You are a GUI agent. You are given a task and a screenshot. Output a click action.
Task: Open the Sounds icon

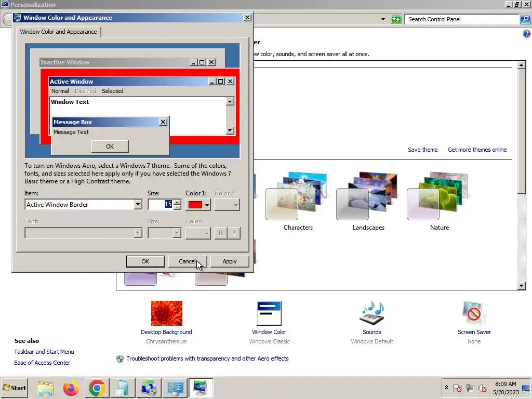pyautogui.click(x=372, y=313)
